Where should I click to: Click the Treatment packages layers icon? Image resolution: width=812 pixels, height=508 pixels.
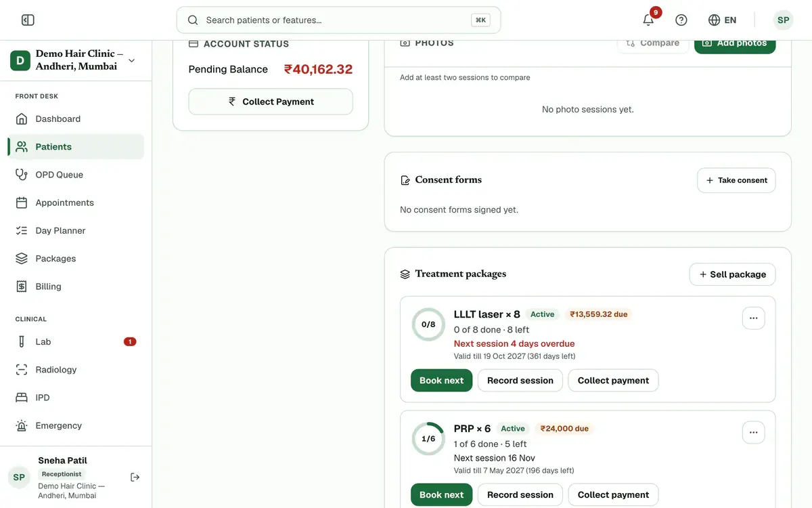point(405,274)
